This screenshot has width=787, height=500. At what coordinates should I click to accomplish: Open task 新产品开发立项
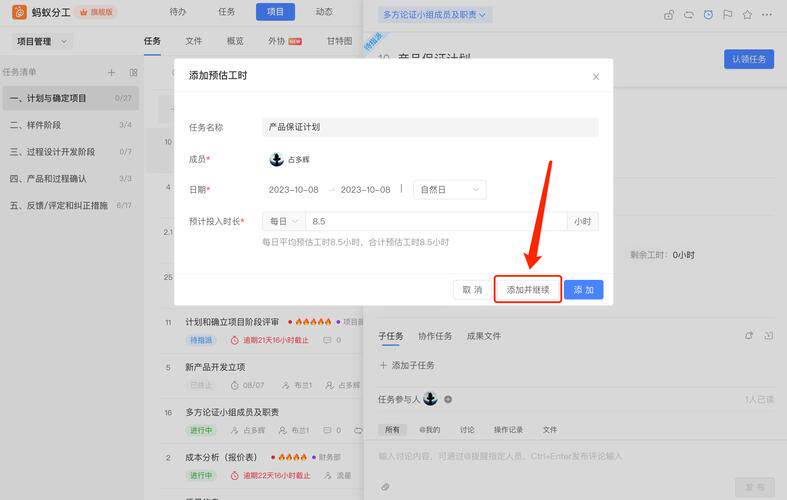coord(215,367)
